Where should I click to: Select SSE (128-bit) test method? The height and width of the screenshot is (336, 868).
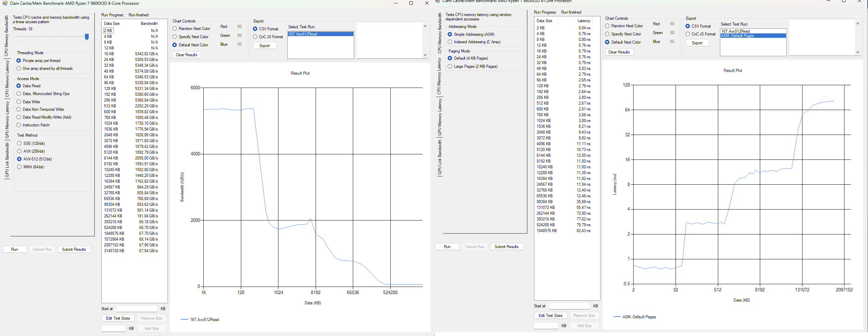click(31, 143)
